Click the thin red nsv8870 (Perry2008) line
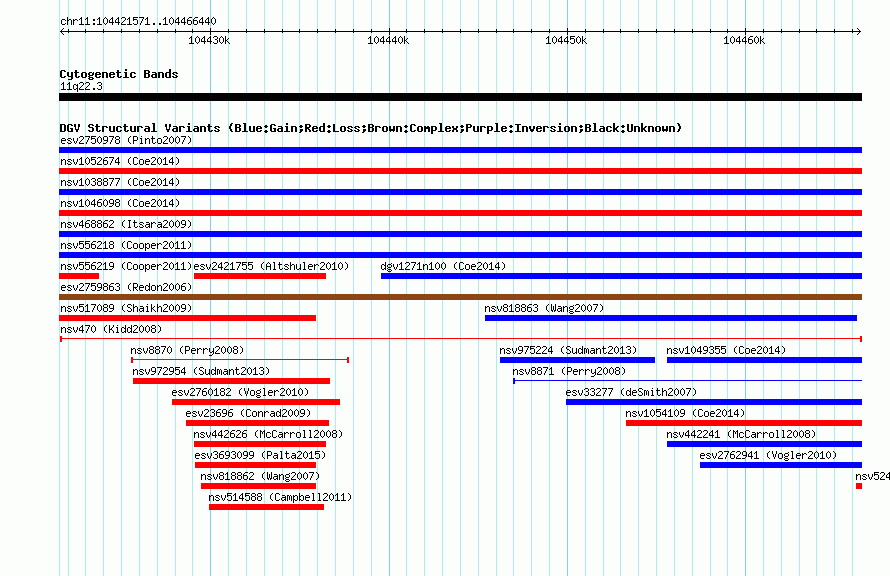Image resolution: width=890 pixels, height=576 pixels. click(x=240, y=360)
